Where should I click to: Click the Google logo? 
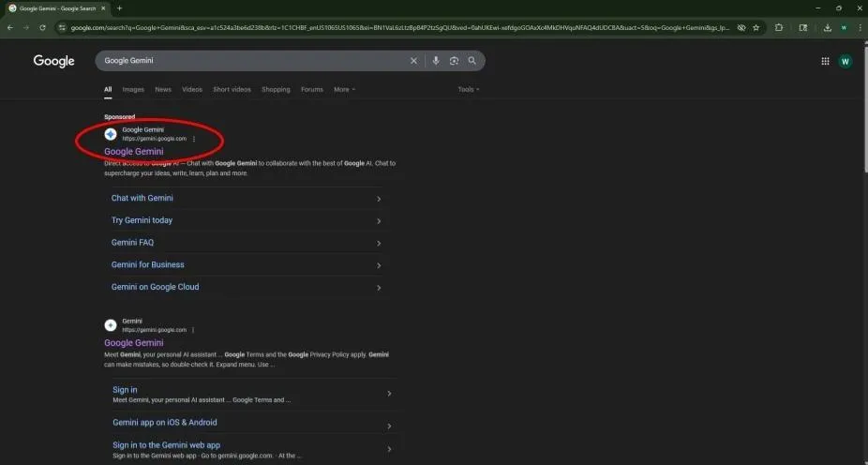tap(53, 61)
